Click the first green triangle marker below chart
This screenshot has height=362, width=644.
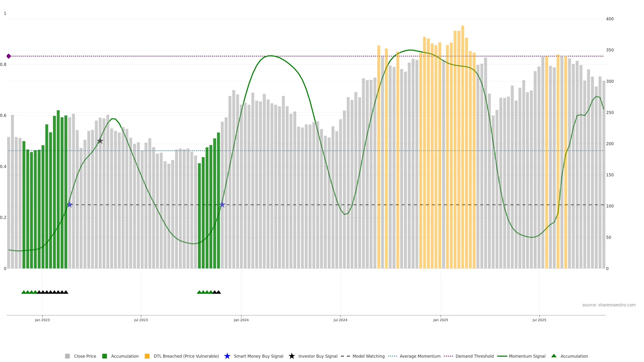click(24, 292)
